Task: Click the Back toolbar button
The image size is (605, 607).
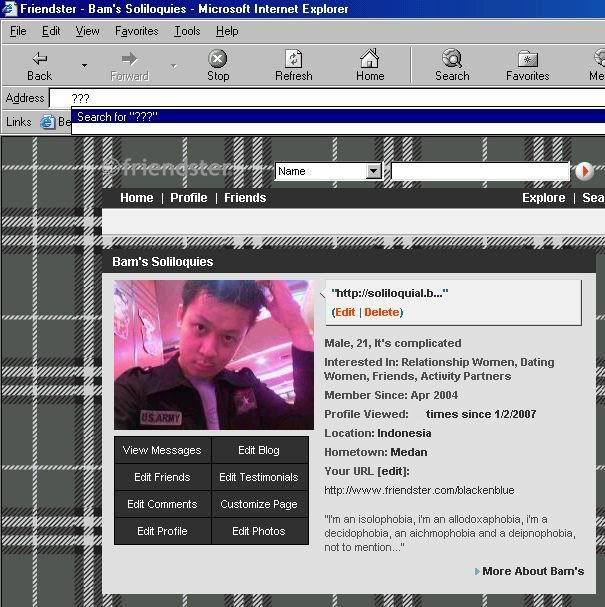Action: click(39, 66)
